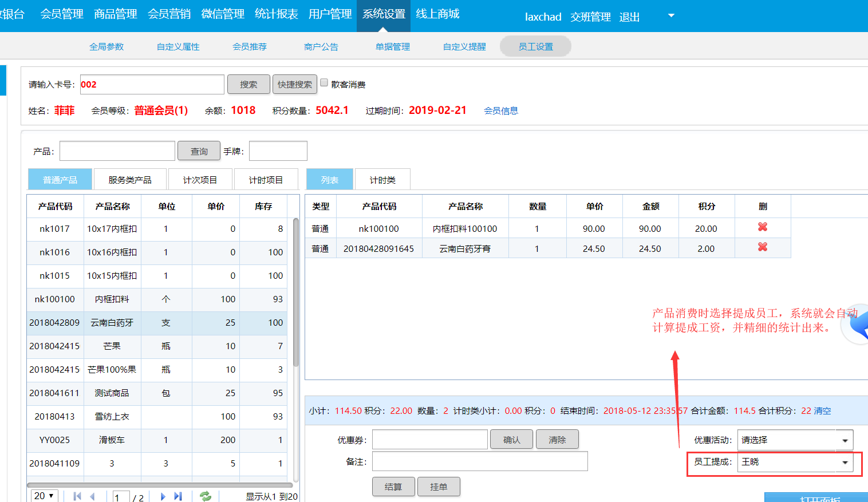
Task: Open the 优惠活动 dropdown
Action: coord(845,440)
